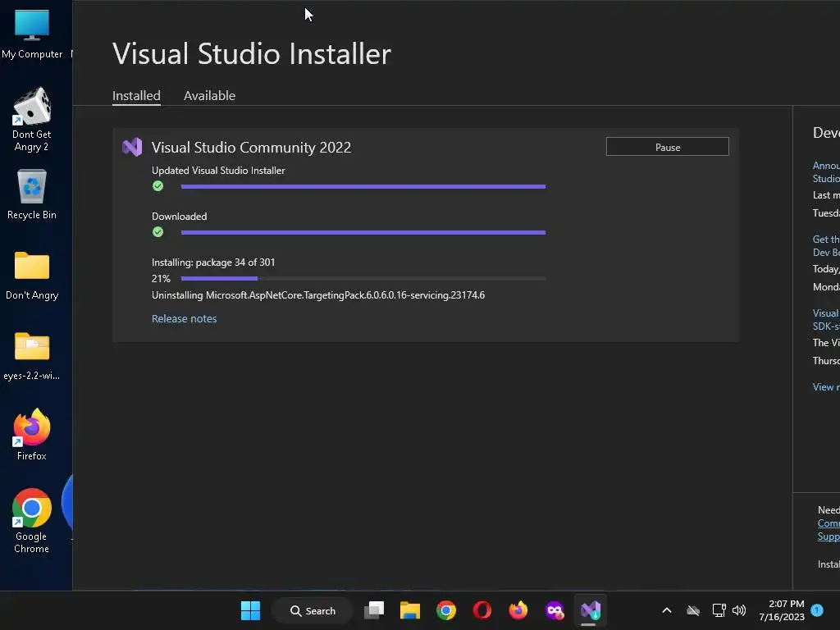Click the Downloaded progress bar
840x630 pixels.
coord(363,232)
